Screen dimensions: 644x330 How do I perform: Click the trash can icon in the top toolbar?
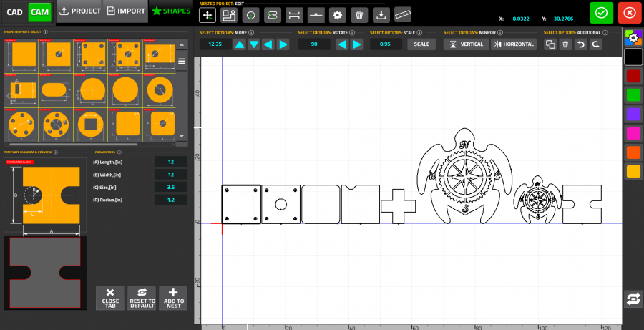[360, 14]
